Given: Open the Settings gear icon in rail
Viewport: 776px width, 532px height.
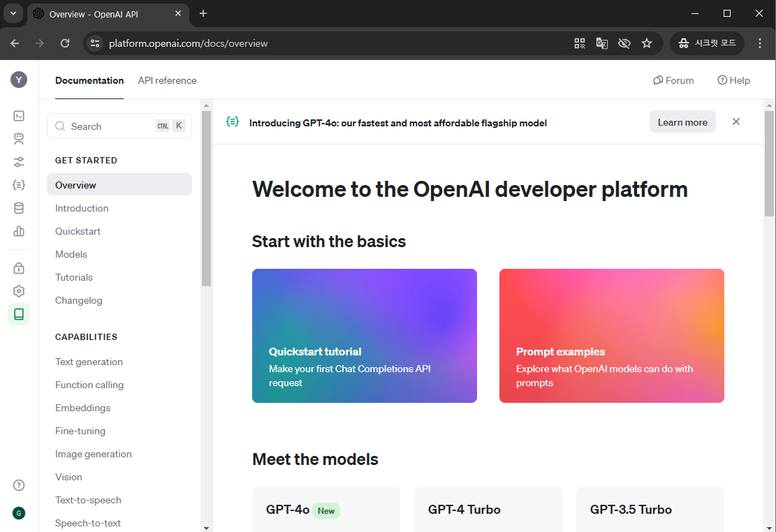Looking at the screenshot, I should click(x=19, y=291).
